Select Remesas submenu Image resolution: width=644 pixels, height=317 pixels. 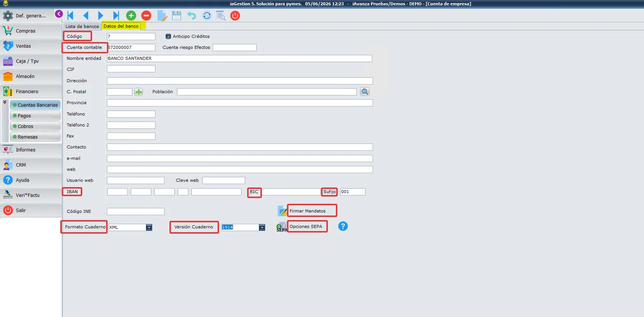coord(35,137)
